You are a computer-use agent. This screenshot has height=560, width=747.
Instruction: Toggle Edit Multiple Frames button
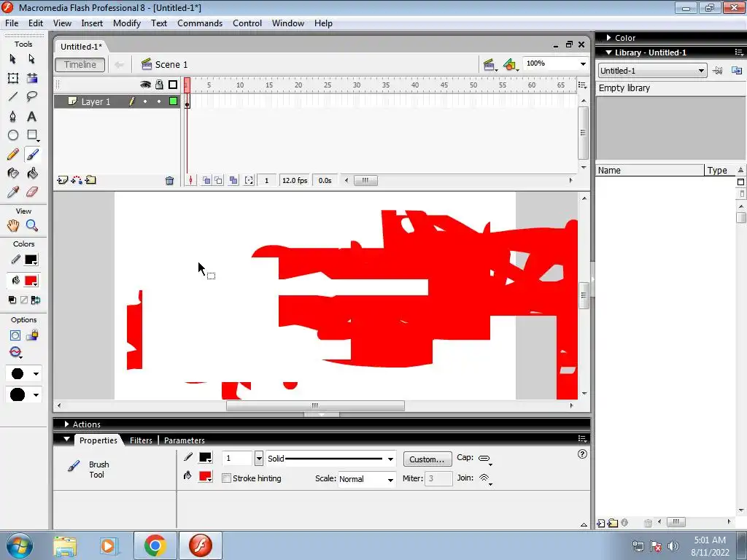[x=233, y=181]
